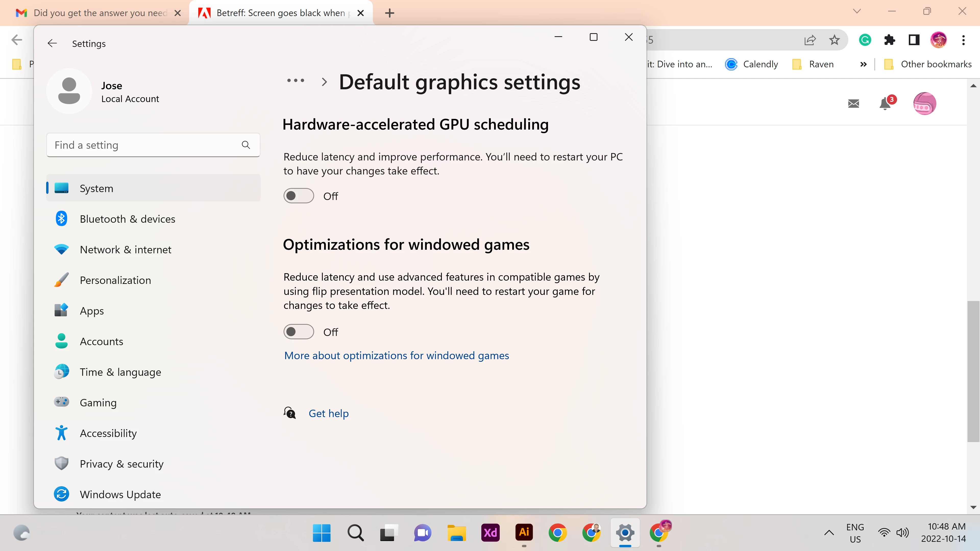Click the Find a setting search field
The image size is (980, 551).
[x=144, y=145]
